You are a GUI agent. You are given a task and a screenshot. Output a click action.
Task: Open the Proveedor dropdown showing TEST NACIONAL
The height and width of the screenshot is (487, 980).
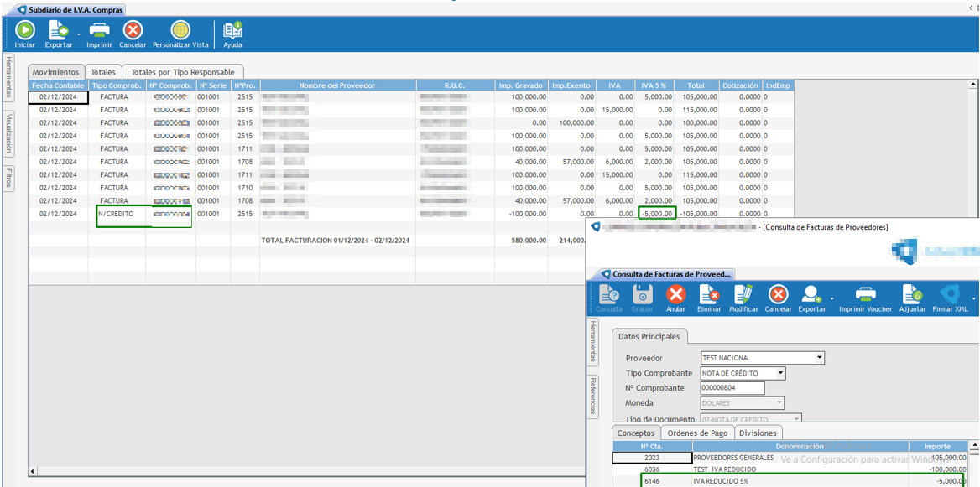[819, 358]
